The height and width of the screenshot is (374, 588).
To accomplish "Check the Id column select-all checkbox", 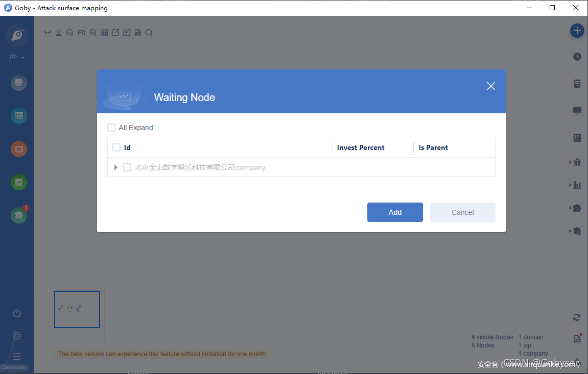I will tap(116, 147).
